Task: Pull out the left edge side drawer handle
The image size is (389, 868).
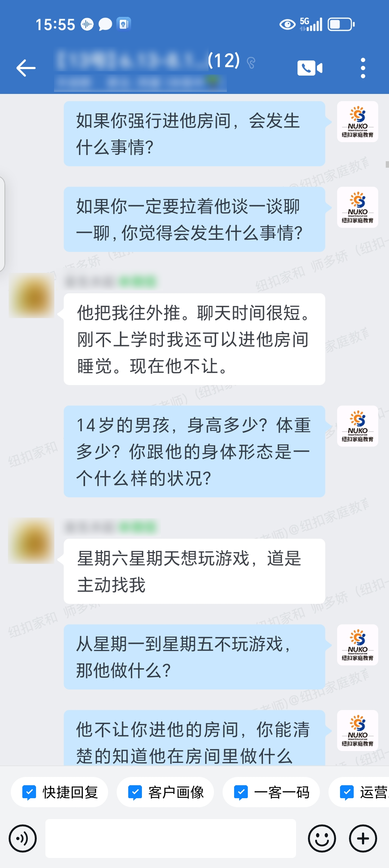Action: (2, 224)
